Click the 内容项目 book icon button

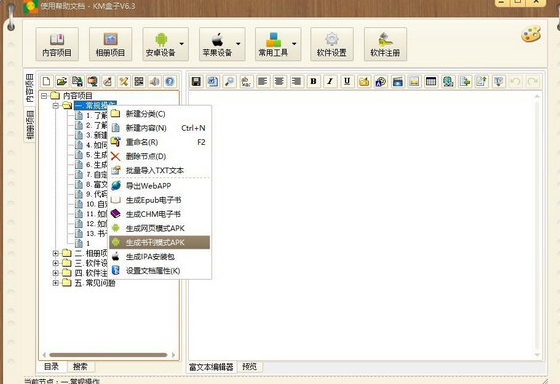pyautogui.click(x=57, y=44)
